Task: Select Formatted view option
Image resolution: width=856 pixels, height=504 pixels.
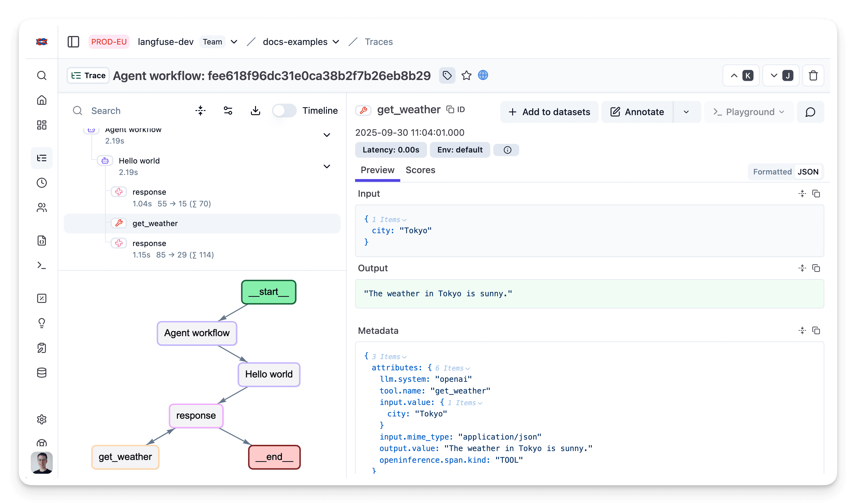Action: pos(772,172)
